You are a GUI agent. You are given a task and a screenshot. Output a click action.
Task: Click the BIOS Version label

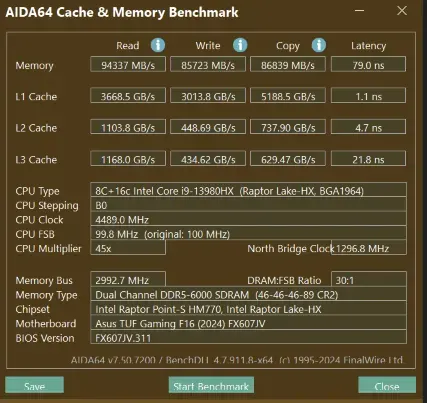coord(45,338)
